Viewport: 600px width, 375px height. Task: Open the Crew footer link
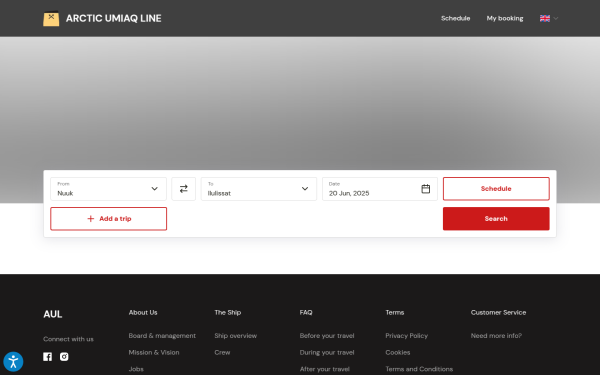click(x=222, y=352)
